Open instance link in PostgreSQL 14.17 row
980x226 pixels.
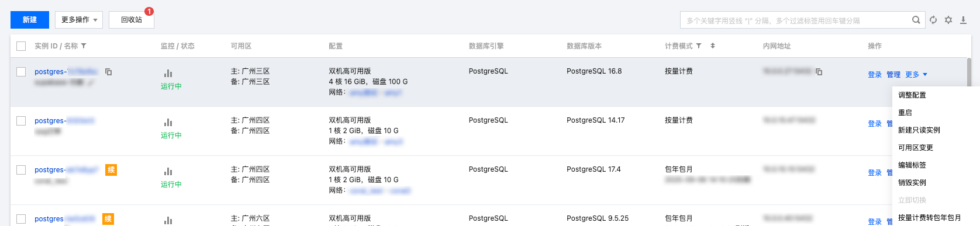click(64, 121)
